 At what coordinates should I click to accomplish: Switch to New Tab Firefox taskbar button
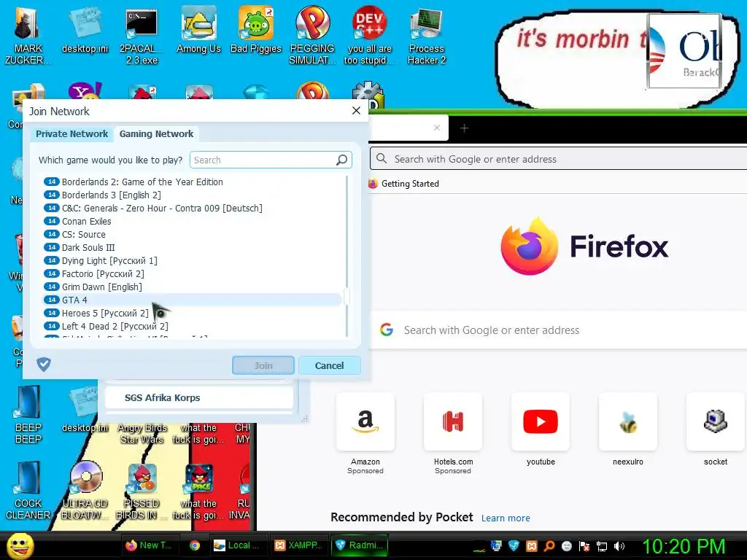[x=149, y=545]
